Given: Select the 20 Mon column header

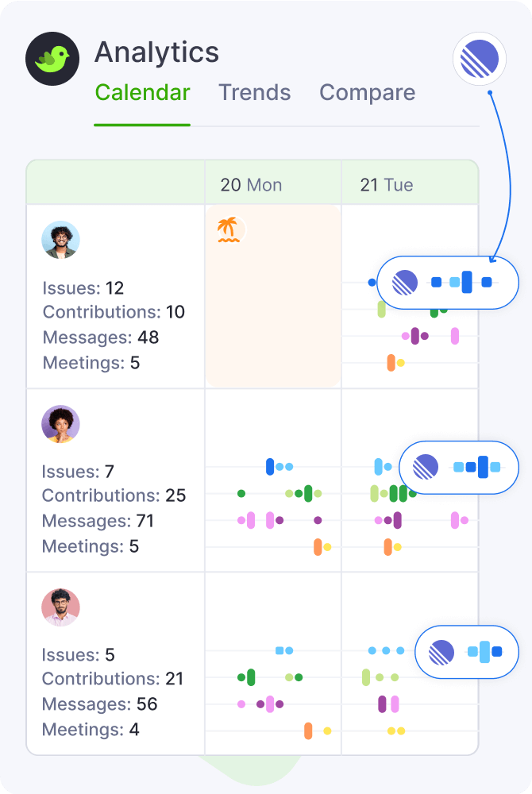Looking at the screenshot, I should click(x=251, y=185).
